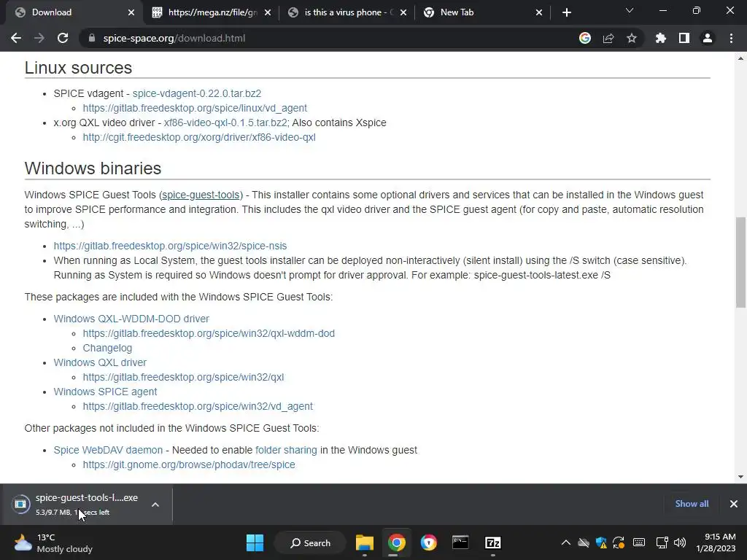Open the weather widget showing 13°C
This screenshot has width=747, height=560.
[x=53, y=542]
